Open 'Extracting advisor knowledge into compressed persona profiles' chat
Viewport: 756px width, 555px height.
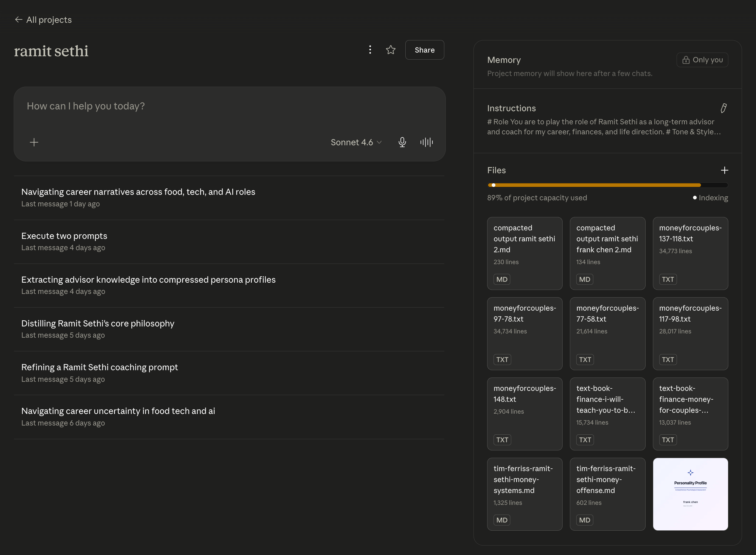(229, 285)
